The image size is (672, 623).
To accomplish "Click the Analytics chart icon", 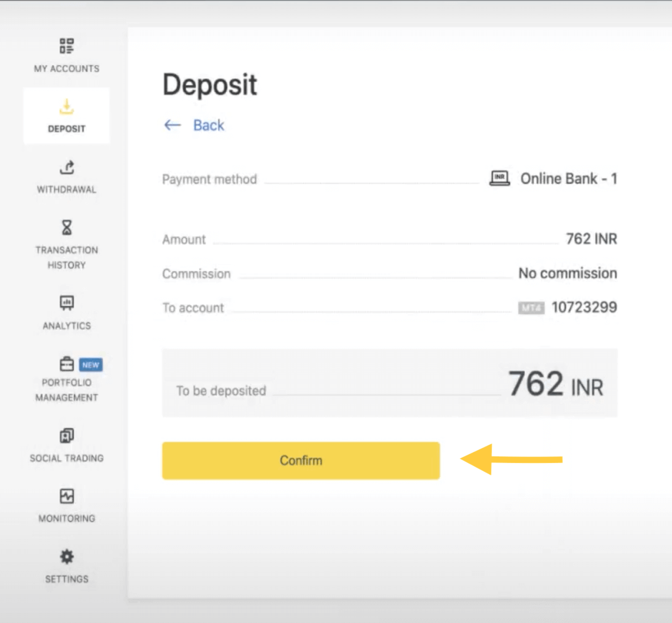I will pos(66,303).
